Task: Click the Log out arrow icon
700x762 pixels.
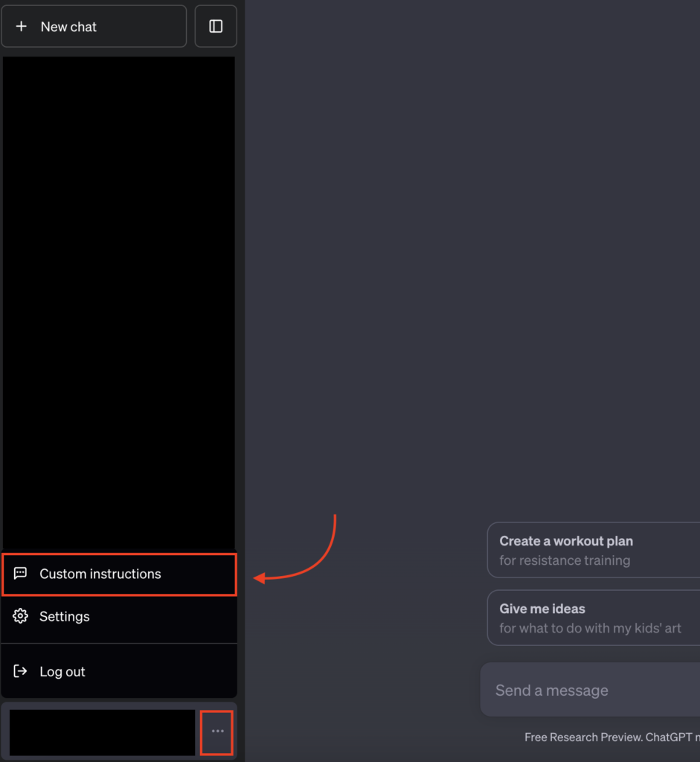Action: (21, 671)
